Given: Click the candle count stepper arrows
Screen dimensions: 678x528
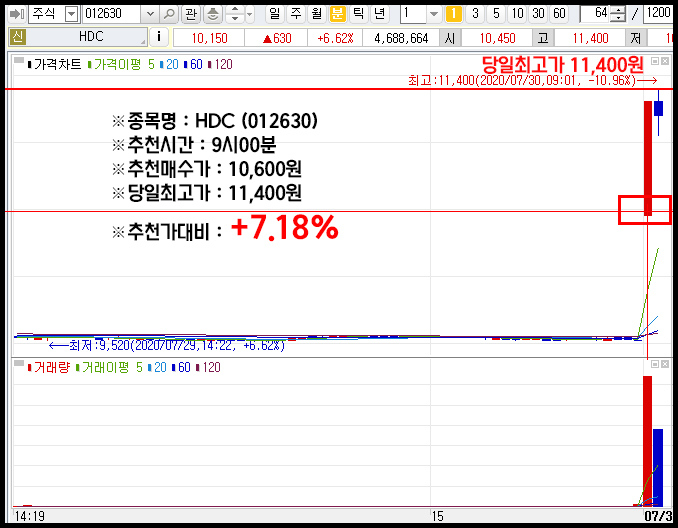Looking at the screenshot, I should [619, 14].
